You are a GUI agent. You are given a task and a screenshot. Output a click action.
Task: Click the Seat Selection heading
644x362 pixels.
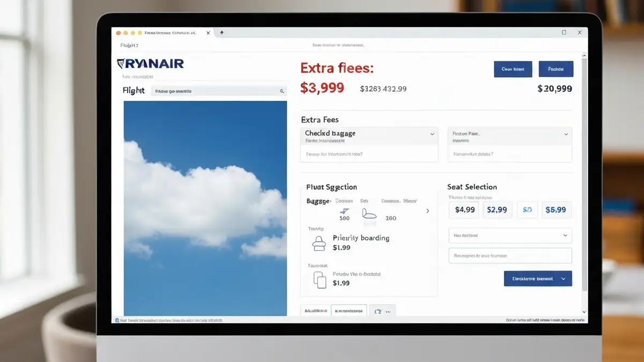[472, 187]
